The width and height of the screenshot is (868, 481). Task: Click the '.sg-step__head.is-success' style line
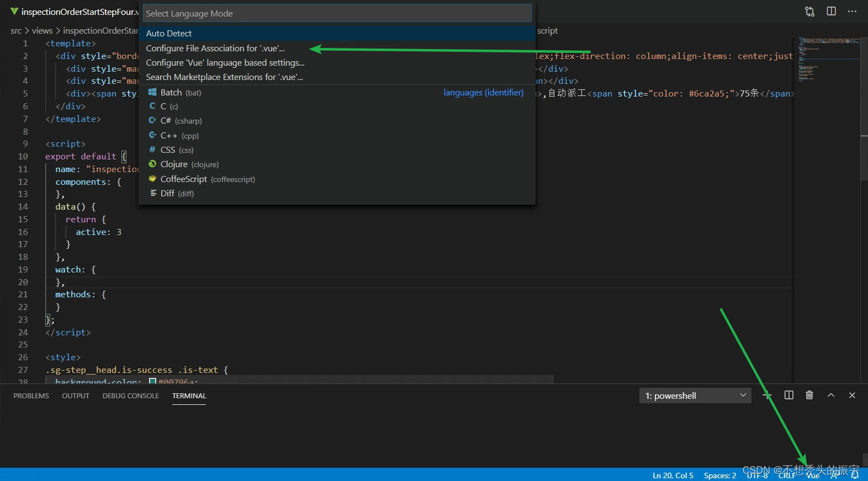[x=136, y=370]
